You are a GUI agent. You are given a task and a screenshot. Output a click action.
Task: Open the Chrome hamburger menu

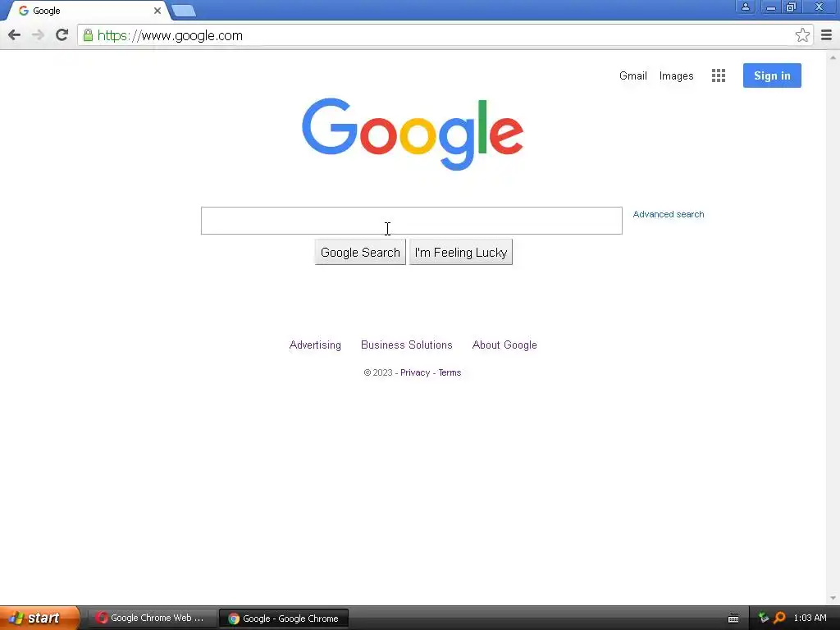click(x=827, y=35)
